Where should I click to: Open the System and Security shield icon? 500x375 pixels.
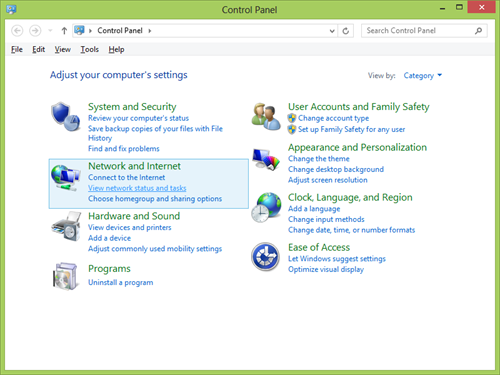(x=66, y=117)
